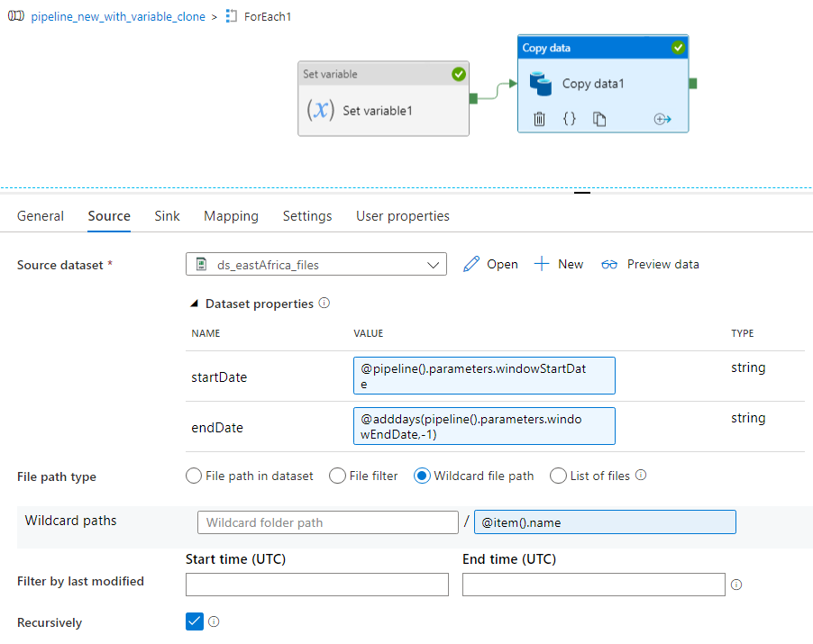View Copy data1 source code braces icon
The width and height of the screenshot is (813, 644).
pos(570,119)
